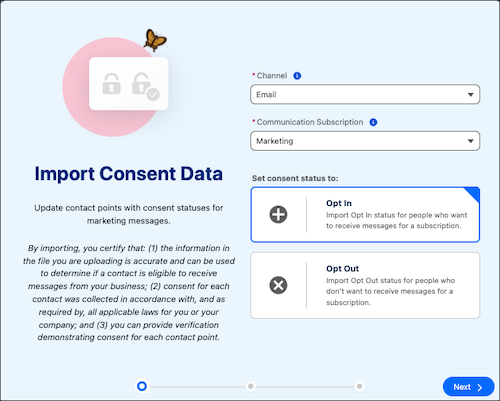The height and width of the screenshot is (401, 500).
Task: Click the selected corner marker on Opt In
Action: tap(473, 194)
